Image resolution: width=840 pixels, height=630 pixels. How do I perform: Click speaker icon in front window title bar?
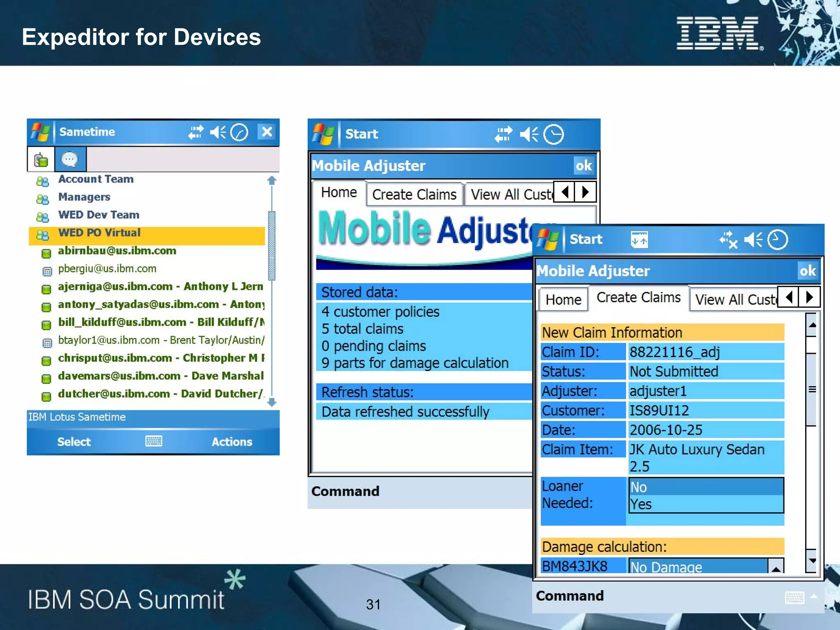click(x=753, y=240)
